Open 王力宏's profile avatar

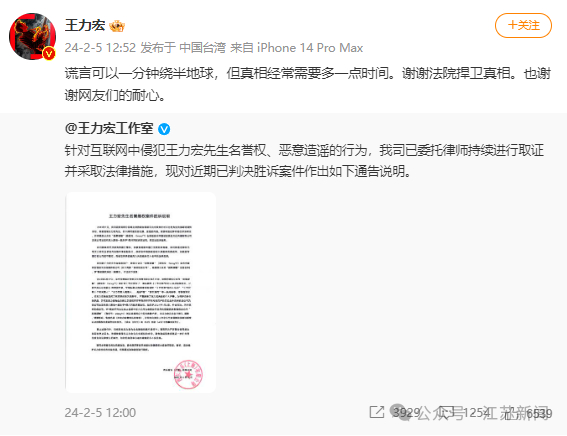(32, 36)
